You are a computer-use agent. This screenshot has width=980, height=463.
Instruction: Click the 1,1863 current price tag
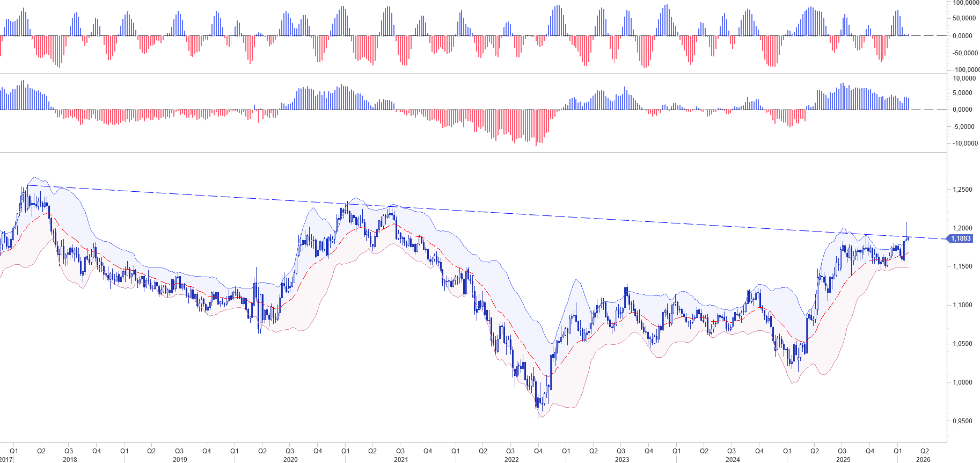tap(960, 238)
